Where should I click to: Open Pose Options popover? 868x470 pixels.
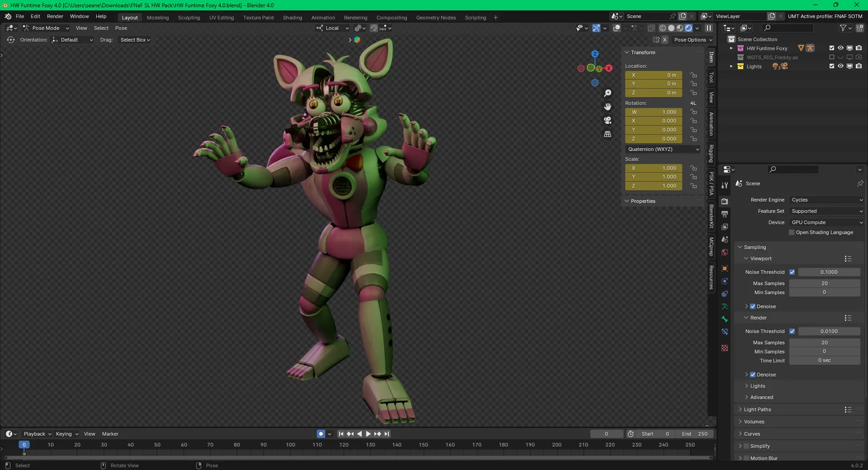coord(693,40)
